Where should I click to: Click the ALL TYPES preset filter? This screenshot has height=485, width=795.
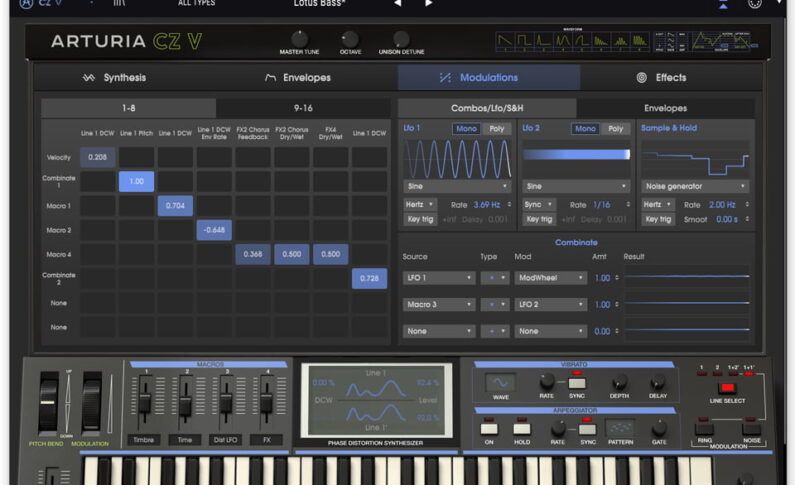[196, 3]
